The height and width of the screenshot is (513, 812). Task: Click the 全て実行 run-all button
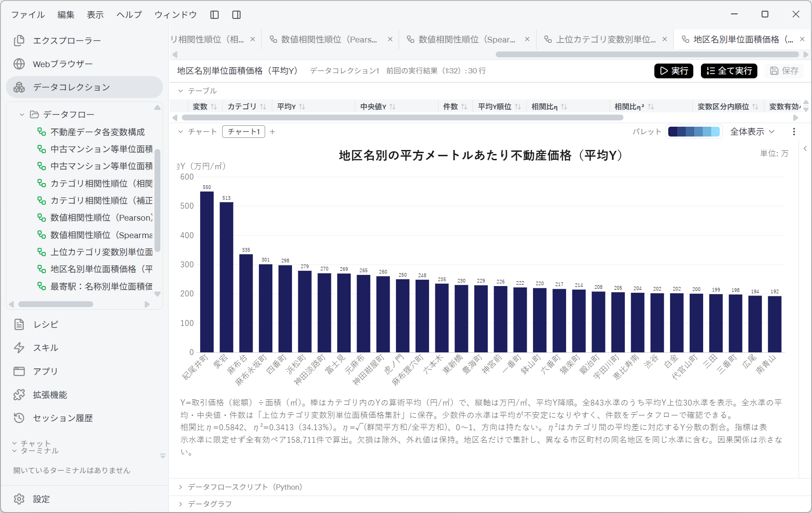click(x=729, y=71)
